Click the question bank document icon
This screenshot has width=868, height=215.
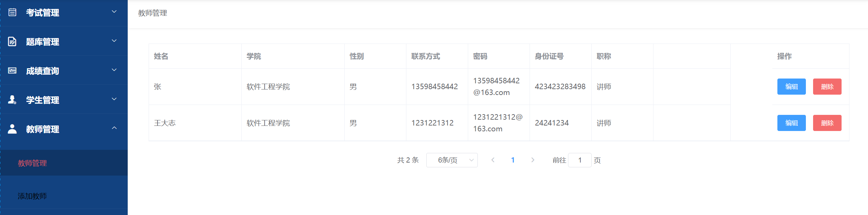coord(12,41)
